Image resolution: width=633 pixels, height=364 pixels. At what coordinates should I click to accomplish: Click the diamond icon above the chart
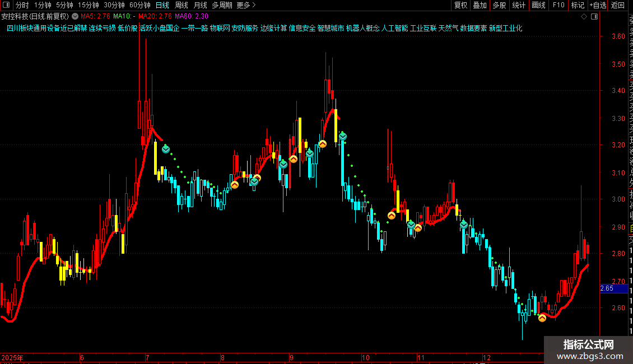(584, 17)
